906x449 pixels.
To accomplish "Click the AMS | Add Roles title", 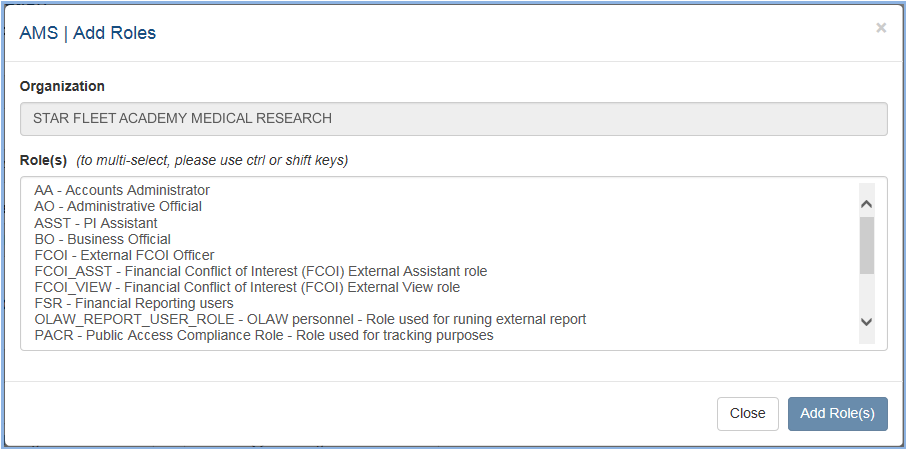I will point(88,33).
